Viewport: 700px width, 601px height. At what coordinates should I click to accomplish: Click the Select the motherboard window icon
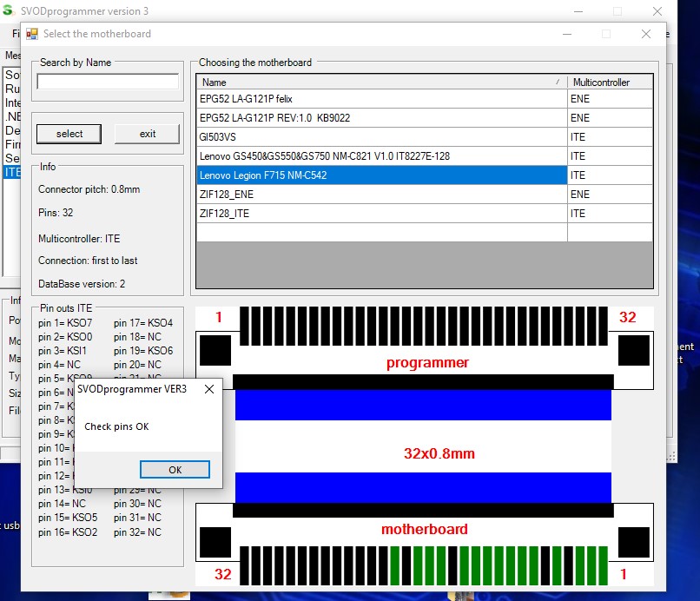[31, 34]
